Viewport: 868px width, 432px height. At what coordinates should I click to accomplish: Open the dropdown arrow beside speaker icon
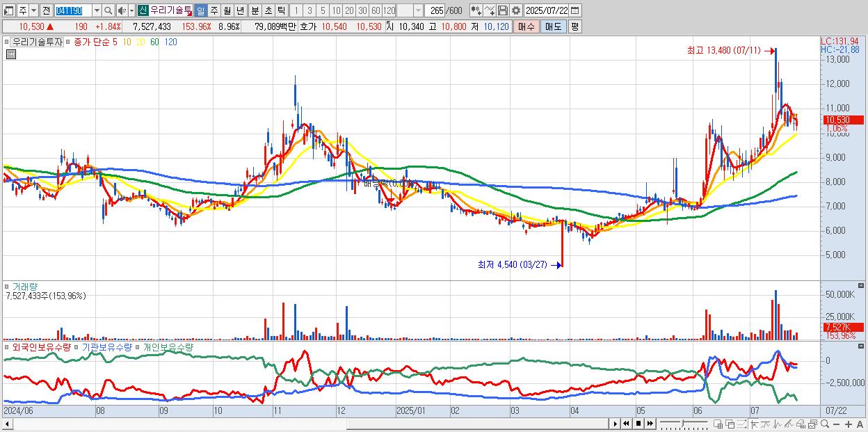point(131,10)
